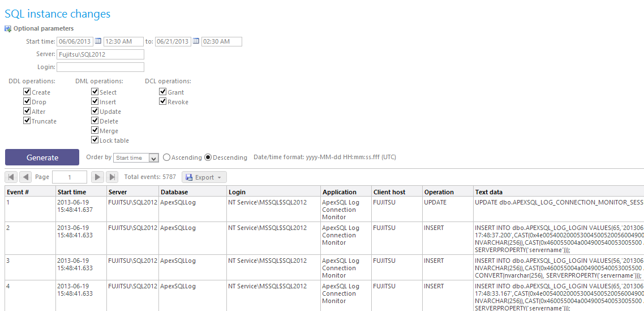Open the Order by dropdown
This screenshot has width=644, height=311.
pos(136,157)
